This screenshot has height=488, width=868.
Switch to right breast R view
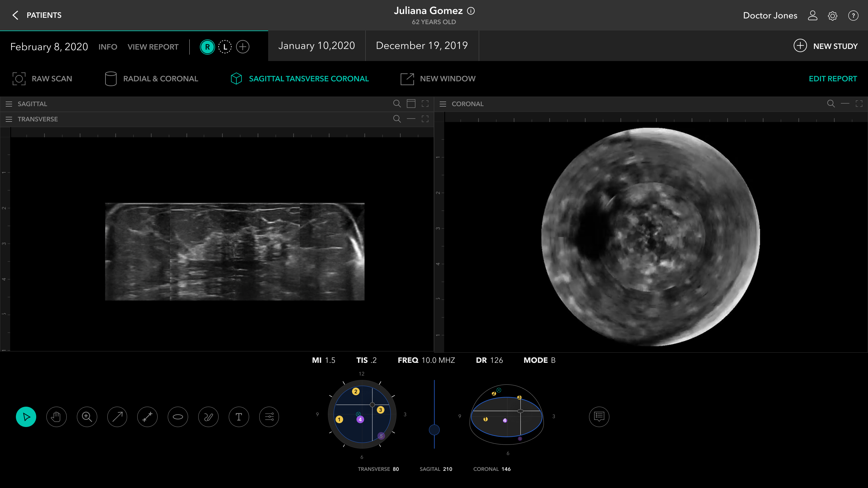207,47
